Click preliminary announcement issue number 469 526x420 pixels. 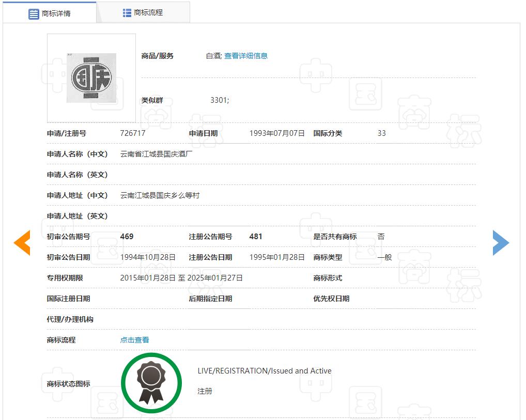click(127, 237)
